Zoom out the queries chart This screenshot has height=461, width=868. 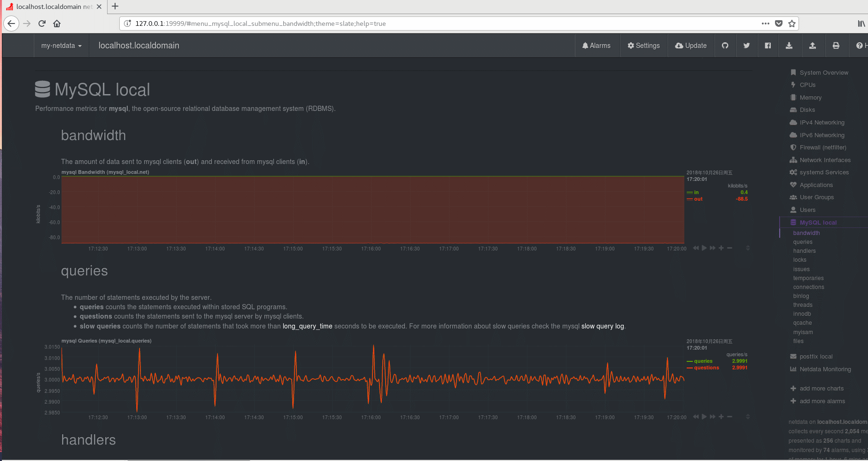[x=729, y=416]
